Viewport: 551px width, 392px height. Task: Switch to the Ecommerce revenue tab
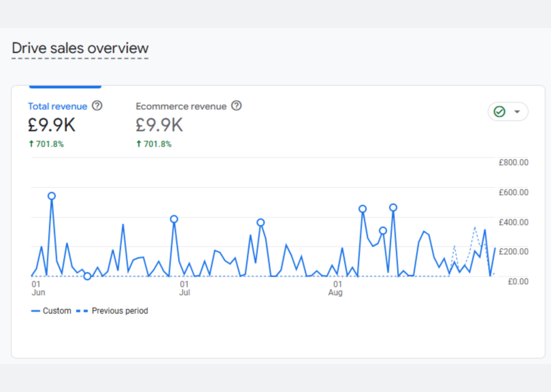coord(181,106)
